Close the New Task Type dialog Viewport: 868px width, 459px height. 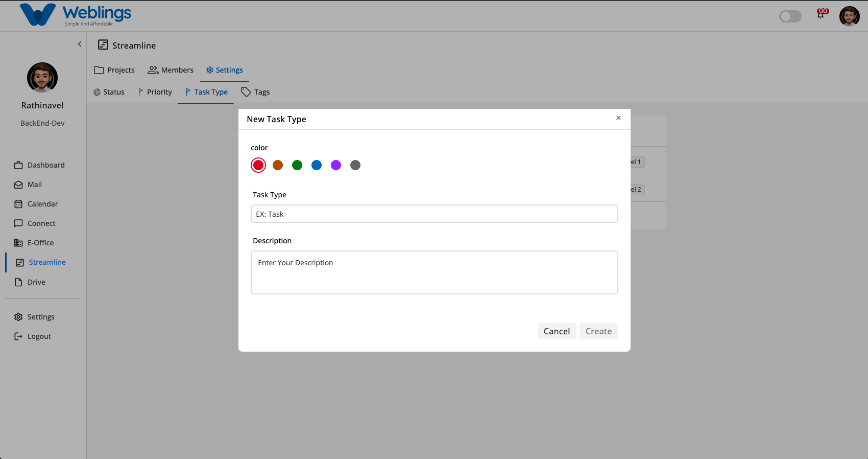click(x=618, y=118)
